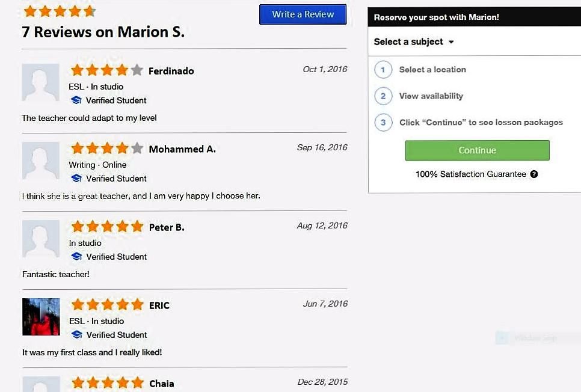Click the overall five-star rating at the top
The height and width of the screenshot is (392, 581).
[59, 11]
